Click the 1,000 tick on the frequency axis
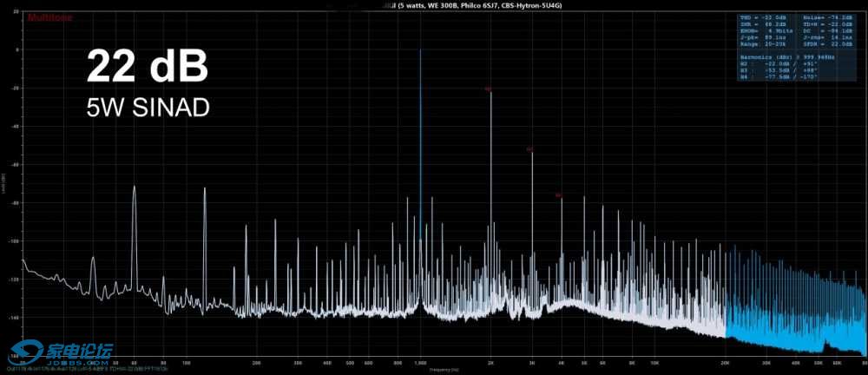The image size is (868, 375). pos(420,360)
